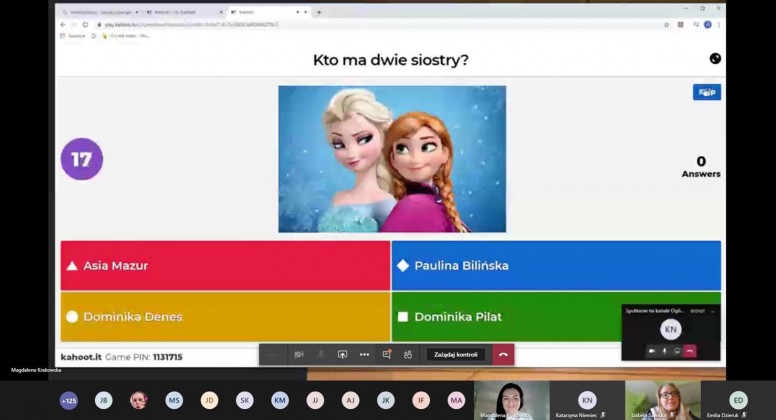Open the meeting chat panel

387,354
